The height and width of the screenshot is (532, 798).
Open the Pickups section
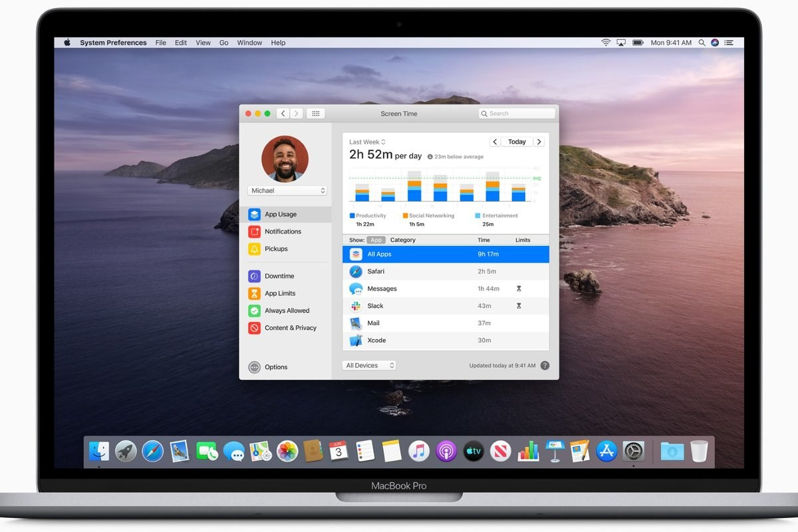click(275, 249)
